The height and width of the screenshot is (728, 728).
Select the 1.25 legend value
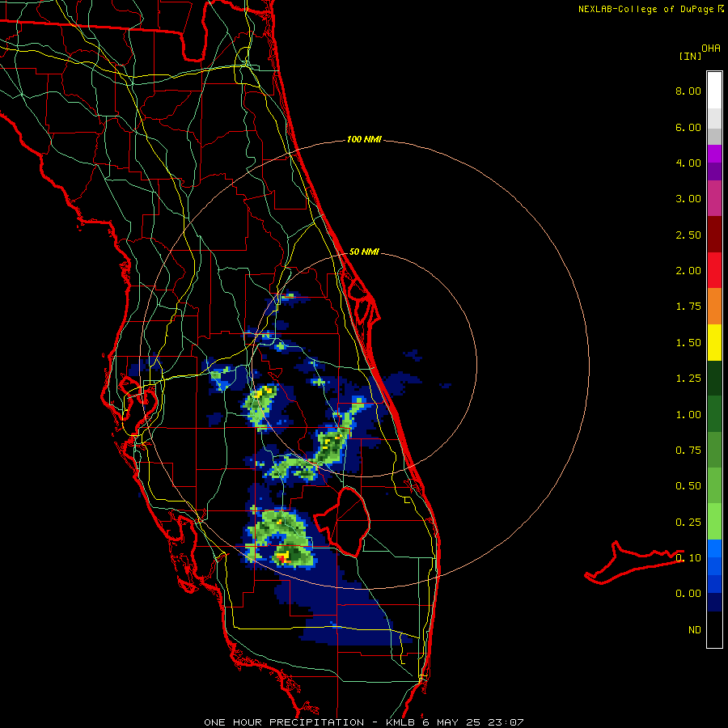[x=688, y=379]
